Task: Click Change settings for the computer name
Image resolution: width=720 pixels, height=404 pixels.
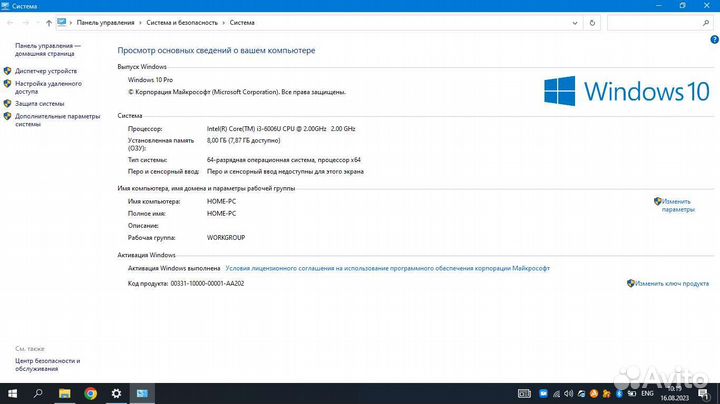Action: [x=678, y=205]
